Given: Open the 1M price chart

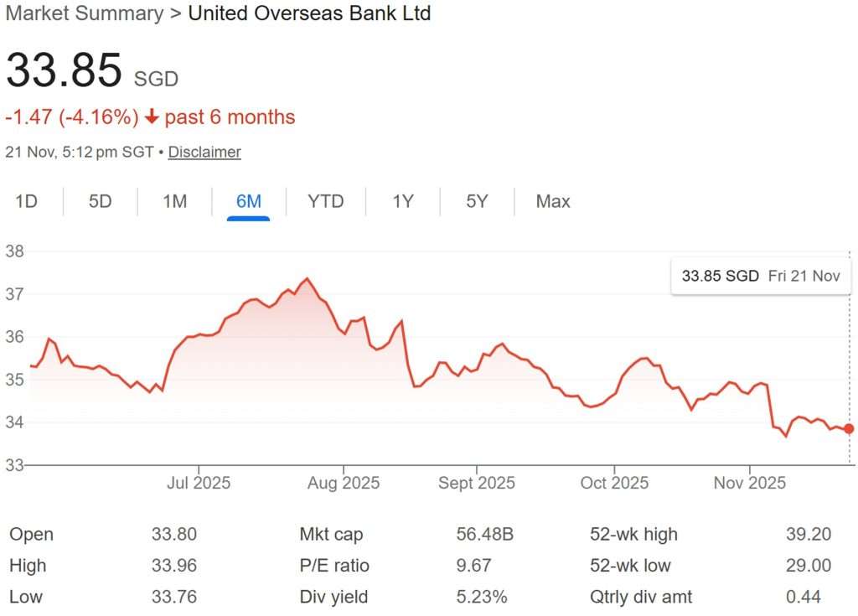Looking at the screenshot, I should 173,201.
